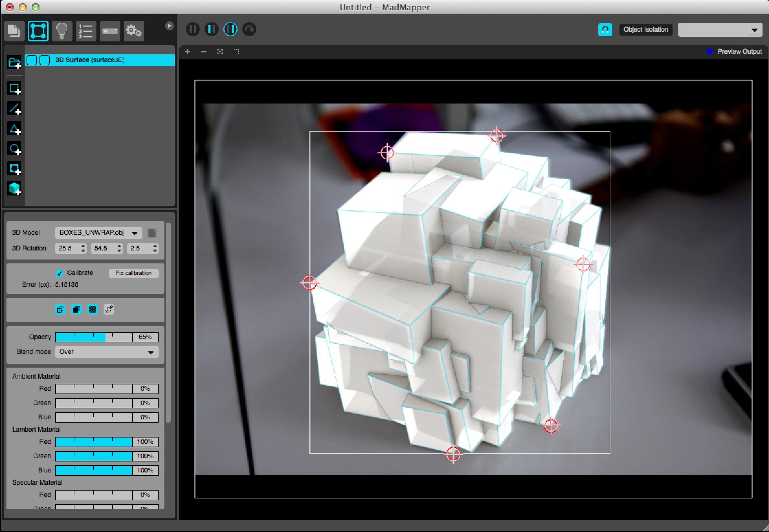The width and height of the screenshot is (769, 532).
Task: Open the Settings gears tab
Action: coord(134,31)
